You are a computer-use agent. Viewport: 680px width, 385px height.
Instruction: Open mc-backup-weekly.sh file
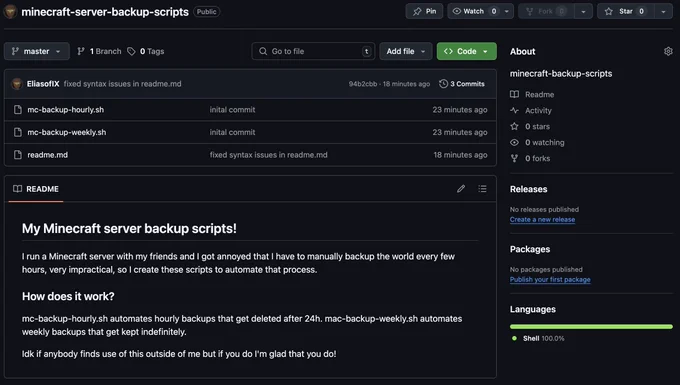click(67, 132)
